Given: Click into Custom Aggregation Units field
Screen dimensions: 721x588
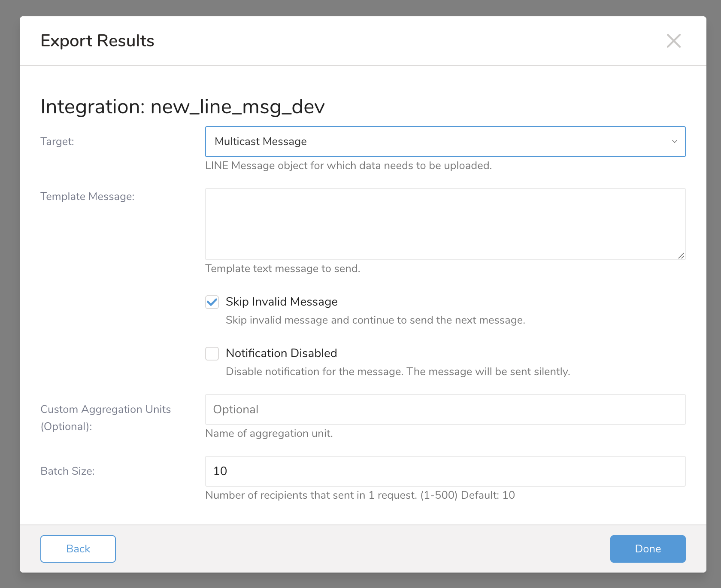Looking at the screenshot, I should click(x=445, y=409).
